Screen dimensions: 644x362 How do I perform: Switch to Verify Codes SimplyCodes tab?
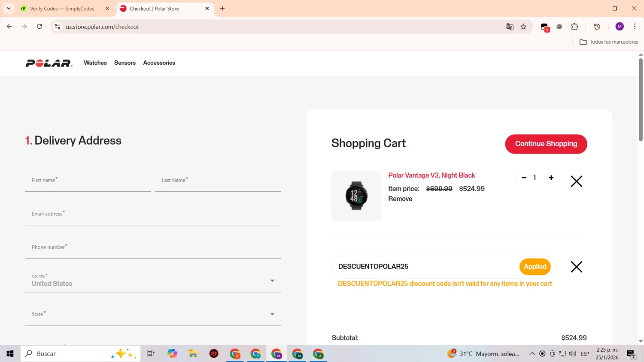pyautogui.click(x=62, y=9)
